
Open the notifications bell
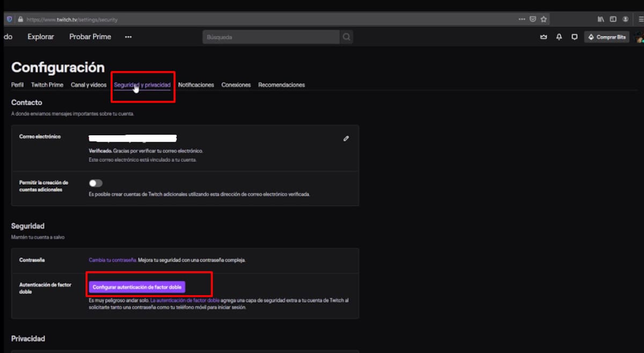(559, 37)
